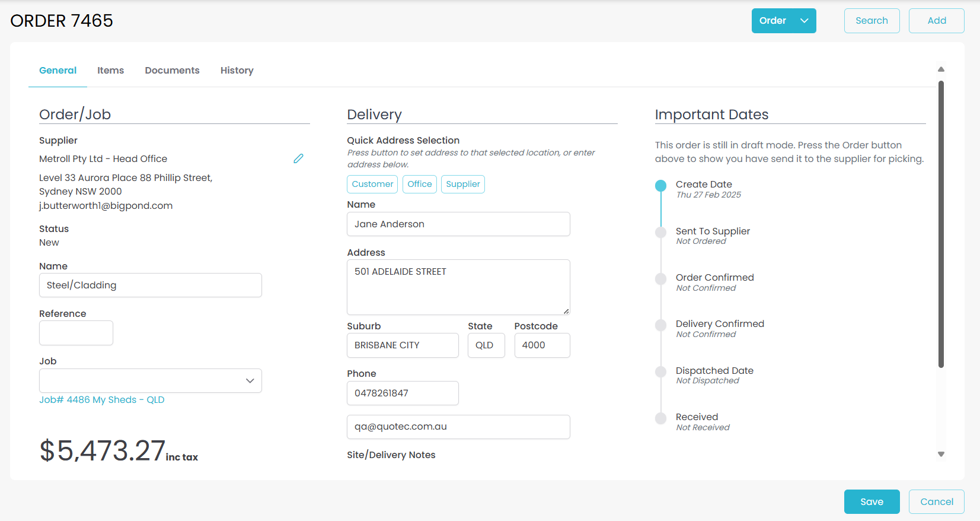Click the Sent To Supplier timeline dot
980x521 pixels.
tap(660, 233)
